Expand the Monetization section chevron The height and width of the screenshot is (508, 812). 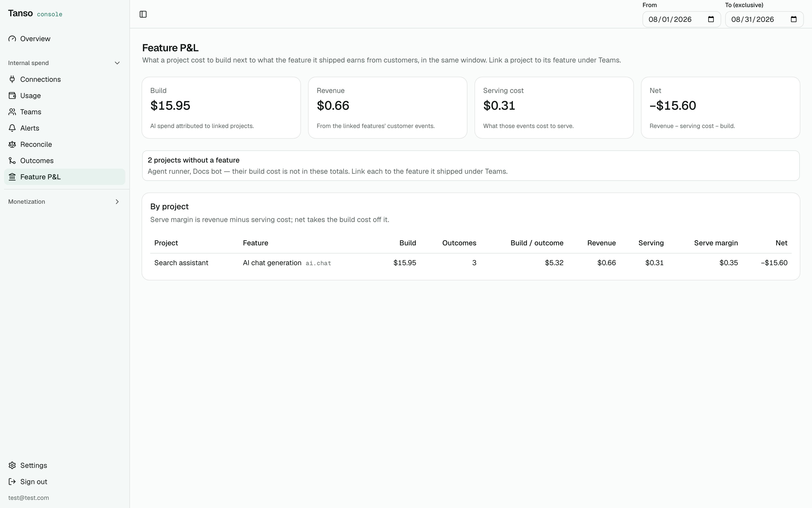pos(117,202)
